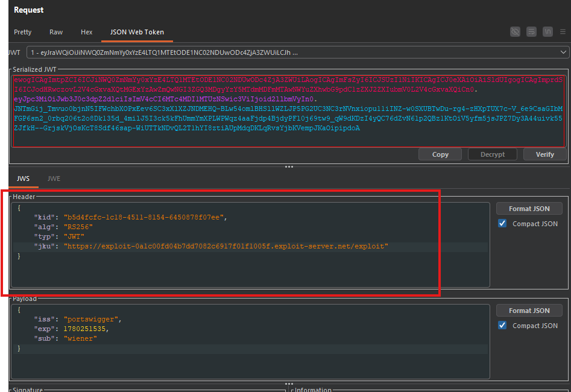The width and height of the screenshot is (571, 392).
Task: Click the splitter dots below Serialized JWT panel
Action: tap(289, 167)
